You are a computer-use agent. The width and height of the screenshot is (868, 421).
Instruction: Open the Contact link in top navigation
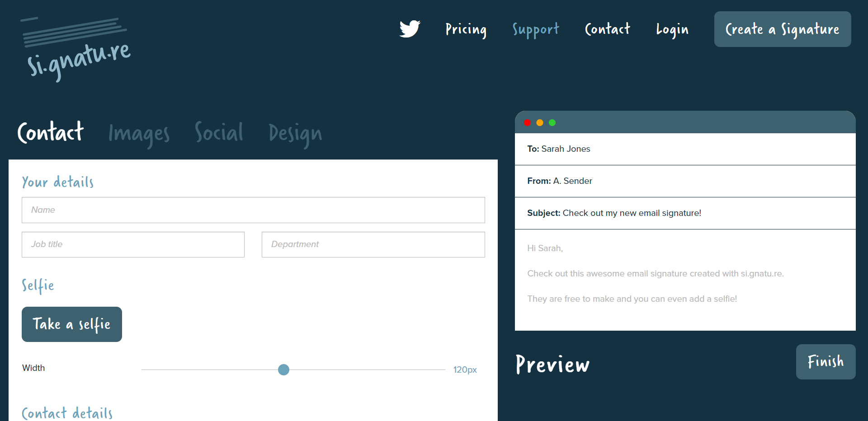coord(607,29)
